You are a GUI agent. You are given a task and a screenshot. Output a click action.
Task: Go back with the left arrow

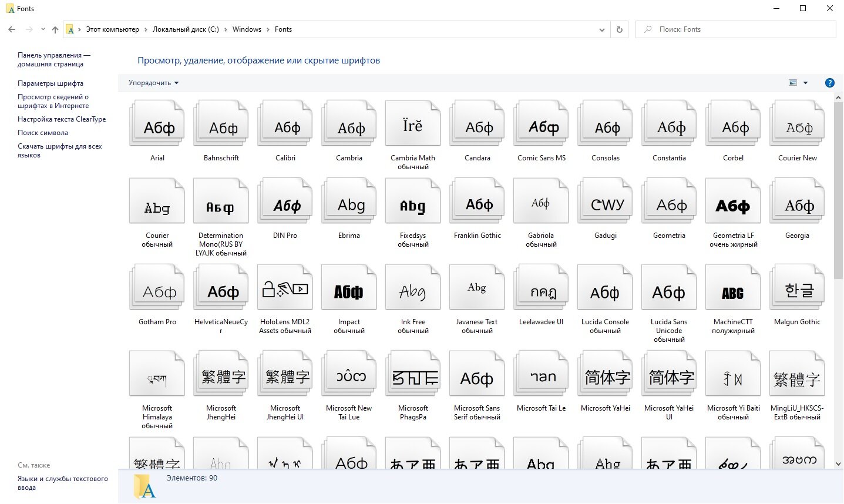(12, 29)
